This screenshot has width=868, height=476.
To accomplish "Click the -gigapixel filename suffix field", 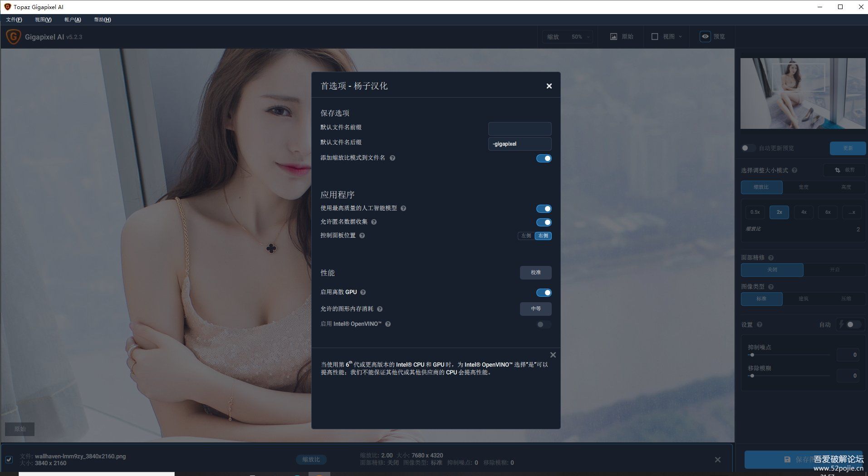I will pos(520,144).
